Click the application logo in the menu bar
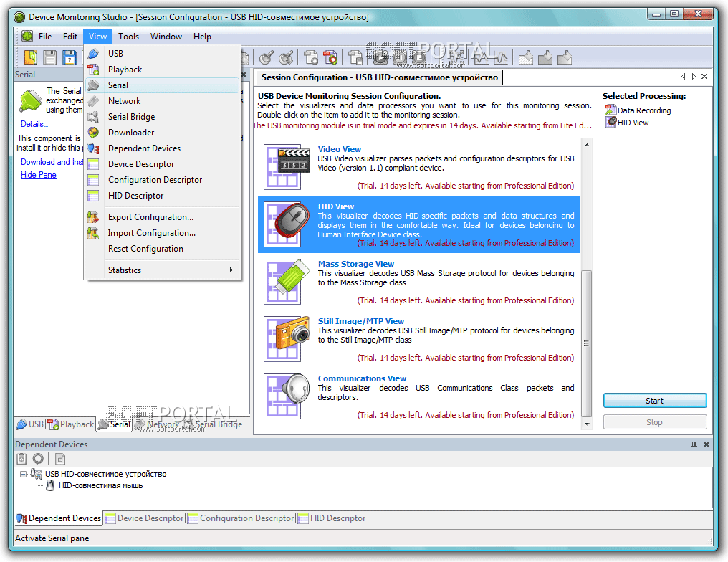The height and width of the screenshot is (562, 728). 27,36
